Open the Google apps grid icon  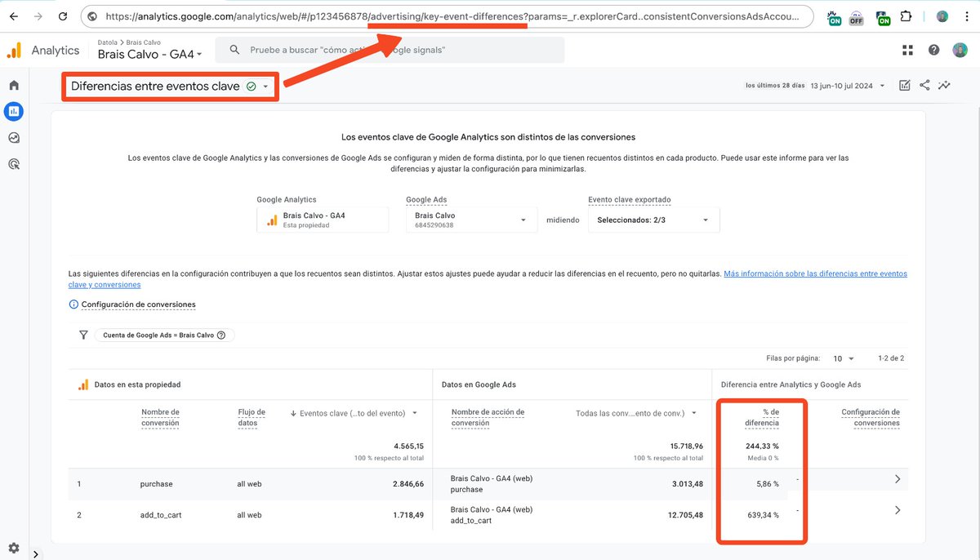pyautogui.click(x=907, y=50)
